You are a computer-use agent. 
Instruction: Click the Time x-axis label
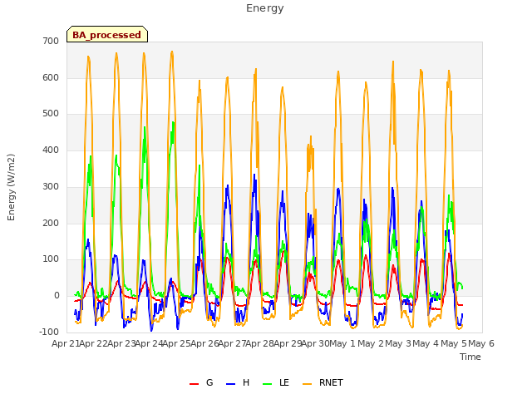click(470, 357)
